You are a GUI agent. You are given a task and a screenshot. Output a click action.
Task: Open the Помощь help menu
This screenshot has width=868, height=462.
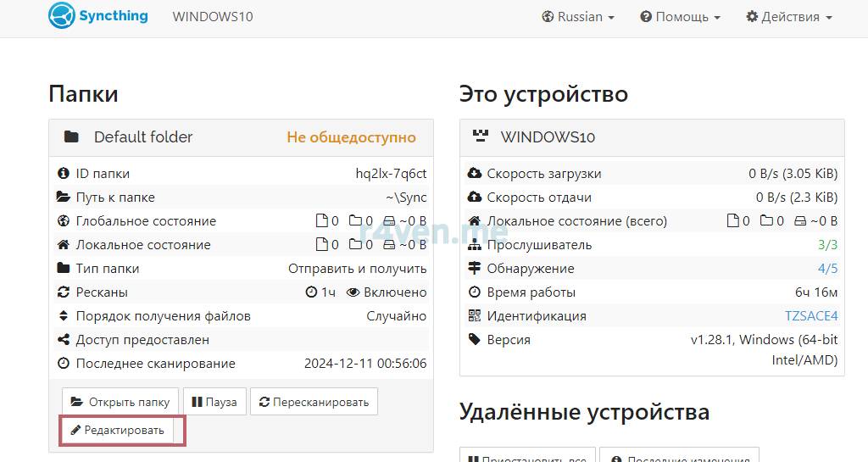point(680,17)
